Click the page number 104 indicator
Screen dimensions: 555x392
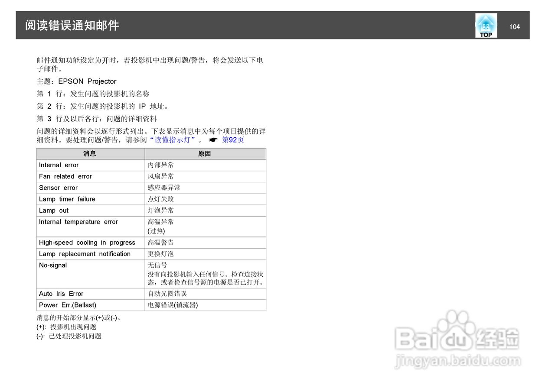(x=515, y=26)
